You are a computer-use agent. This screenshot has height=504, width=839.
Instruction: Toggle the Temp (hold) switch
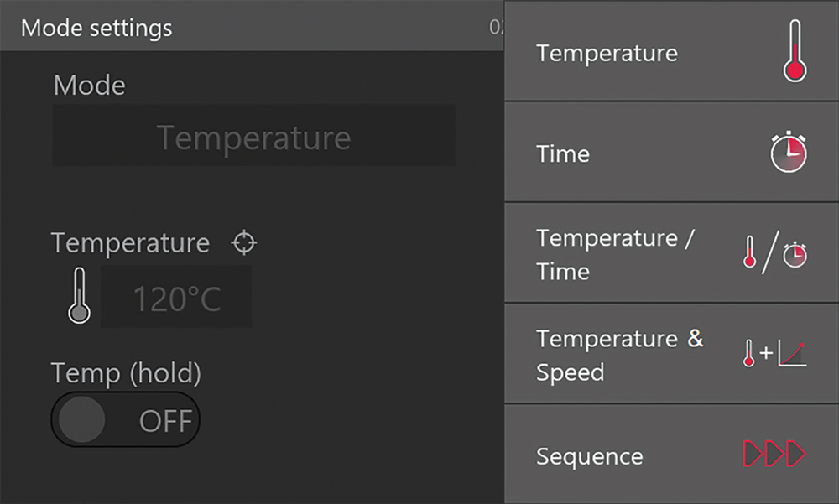[126, 419]
